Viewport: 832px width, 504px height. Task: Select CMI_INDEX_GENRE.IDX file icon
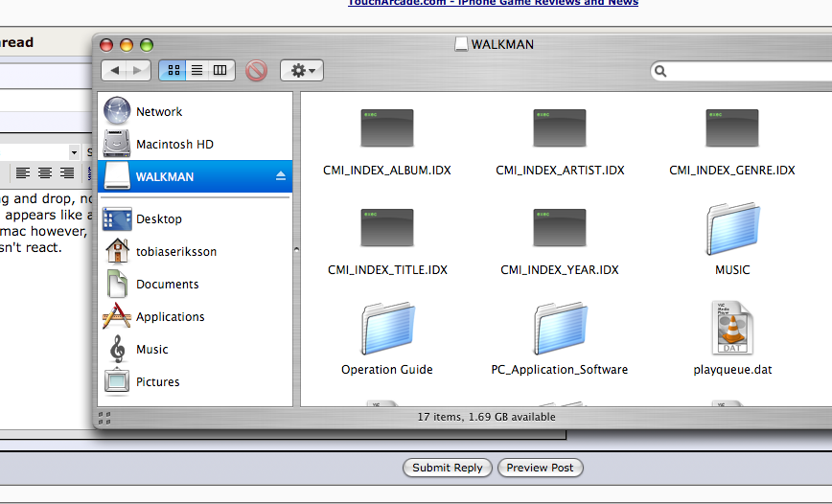point(732,127)
